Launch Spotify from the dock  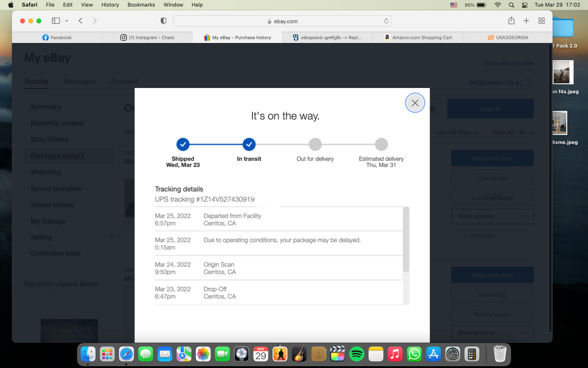click(x=357, y=354)
